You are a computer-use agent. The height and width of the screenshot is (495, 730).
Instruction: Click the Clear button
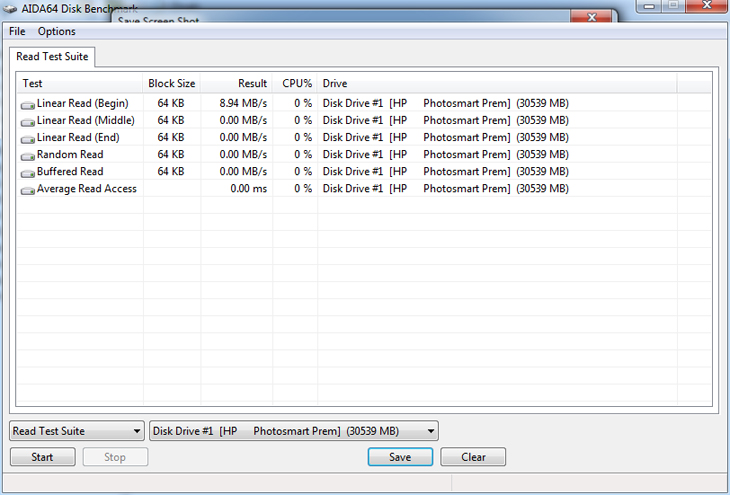(473, 457)
